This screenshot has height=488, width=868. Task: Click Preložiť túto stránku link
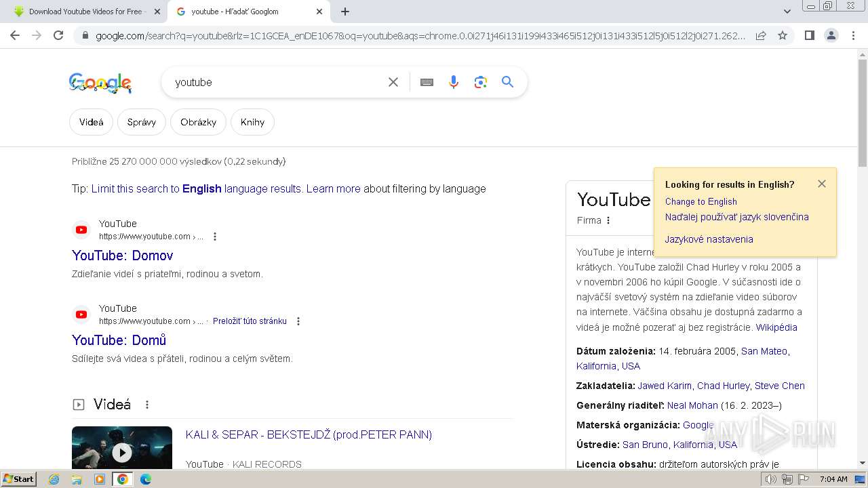[250, 321]
